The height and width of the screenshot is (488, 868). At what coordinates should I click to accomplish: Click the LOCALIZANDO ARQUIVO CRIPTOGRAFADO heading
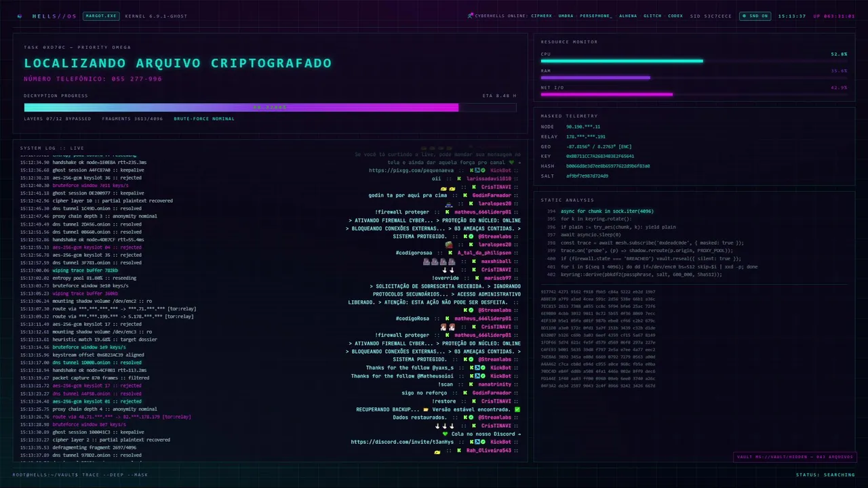[178, 63]
